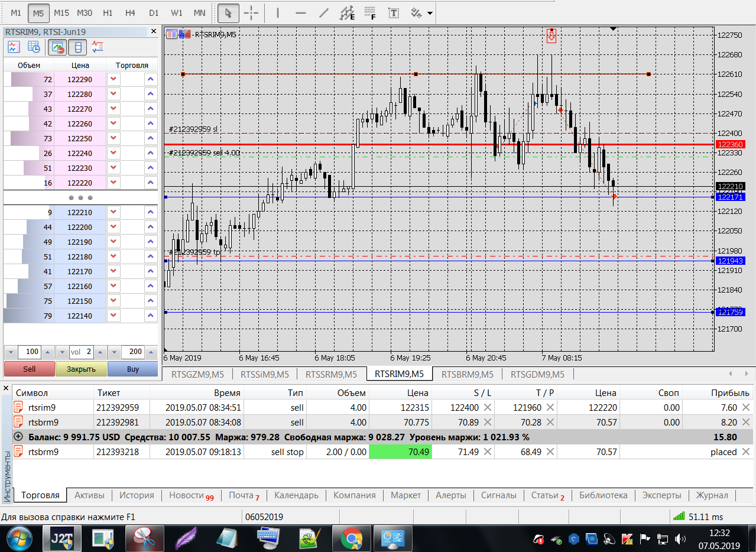
Task: Switch chart timeframe to H1
Action: pos(108,12)
